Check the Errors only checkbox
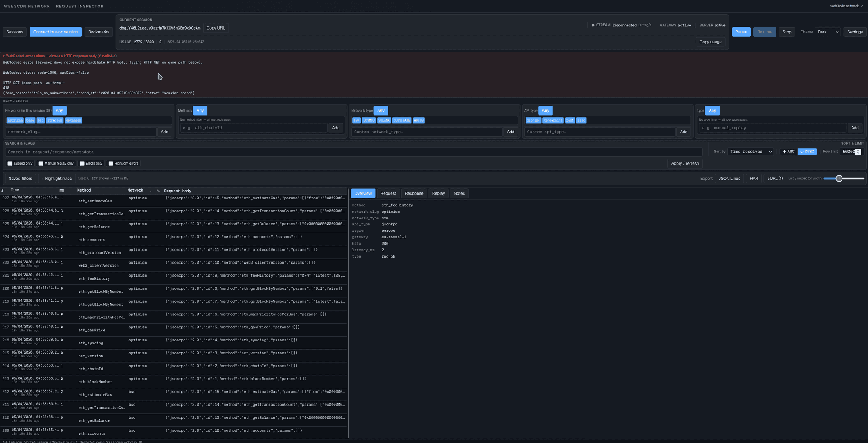The height and width of the screenshot is (443, 868). (82, 164)
